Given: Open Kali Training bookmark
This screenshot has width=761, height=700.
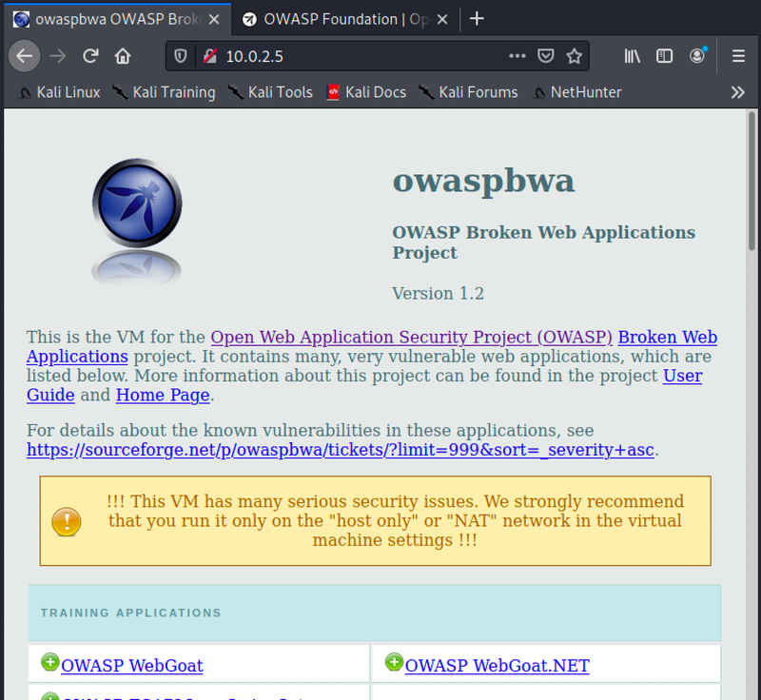Looking at the screenshot, I should [x=164, y=92].
